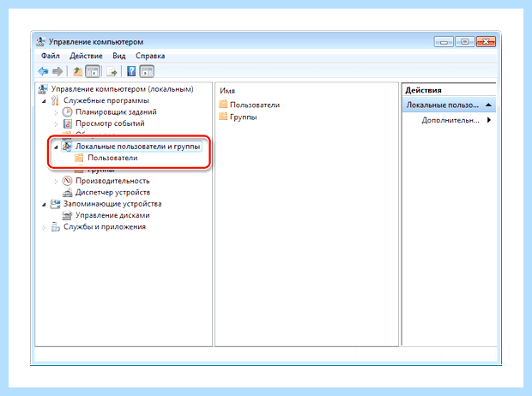Open the Help question-mark toolbar icon
The width and height of the screenshot is (532, 396).
pyautogui.click(x=131, y=71)
